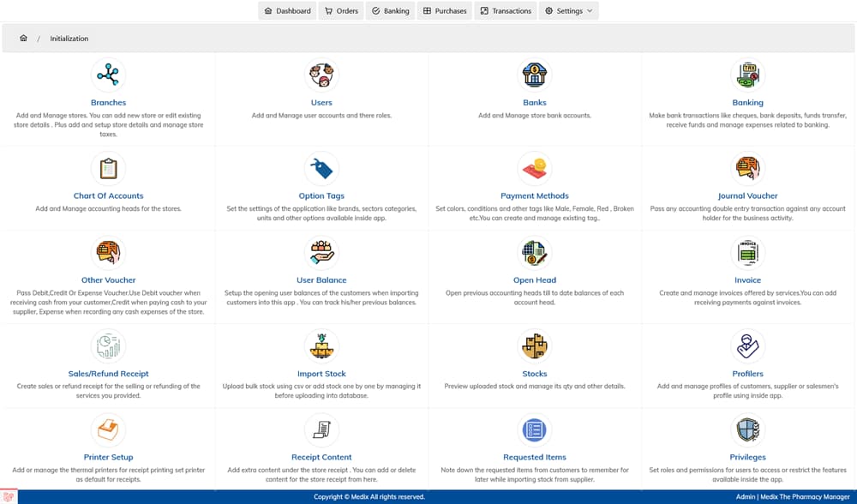Expand the Settings dropdown menu

[569, 11]
